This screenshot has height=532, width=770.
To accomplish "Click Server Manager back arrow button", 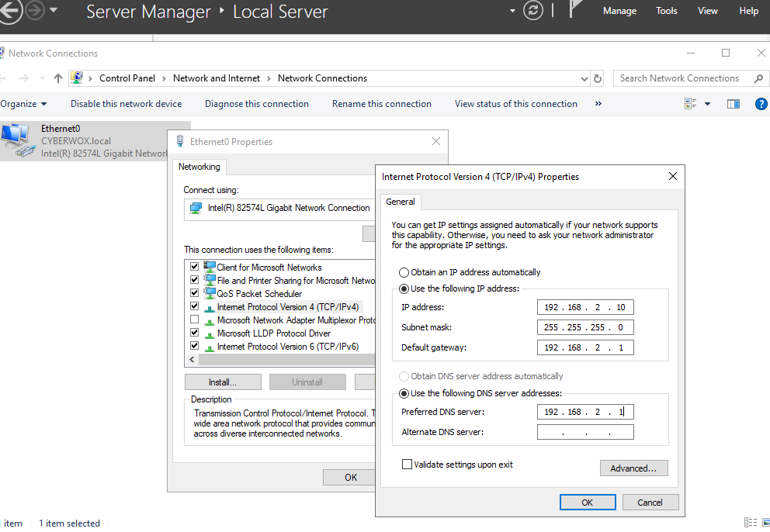I will tap(9, 10).
